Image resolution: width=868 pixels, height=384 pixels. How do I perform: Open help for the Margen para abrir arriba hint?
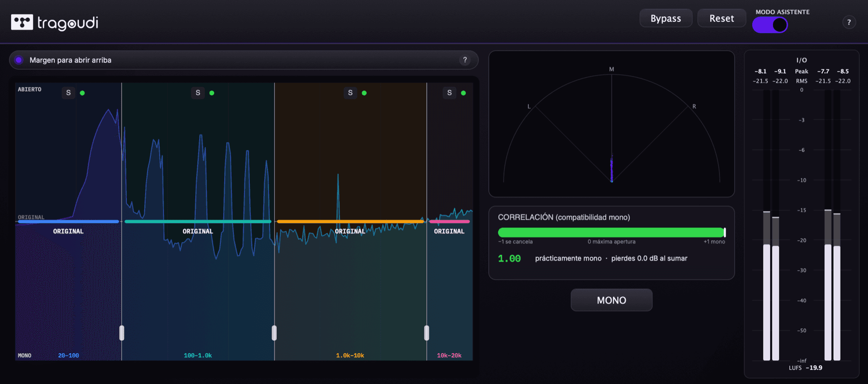coord(465,60)
